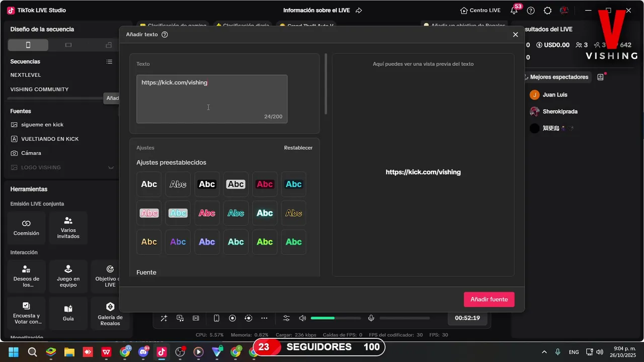This screenshot has width=644, height=362.
Task: Open Varios invitados tool
Action: pos(68,228)
